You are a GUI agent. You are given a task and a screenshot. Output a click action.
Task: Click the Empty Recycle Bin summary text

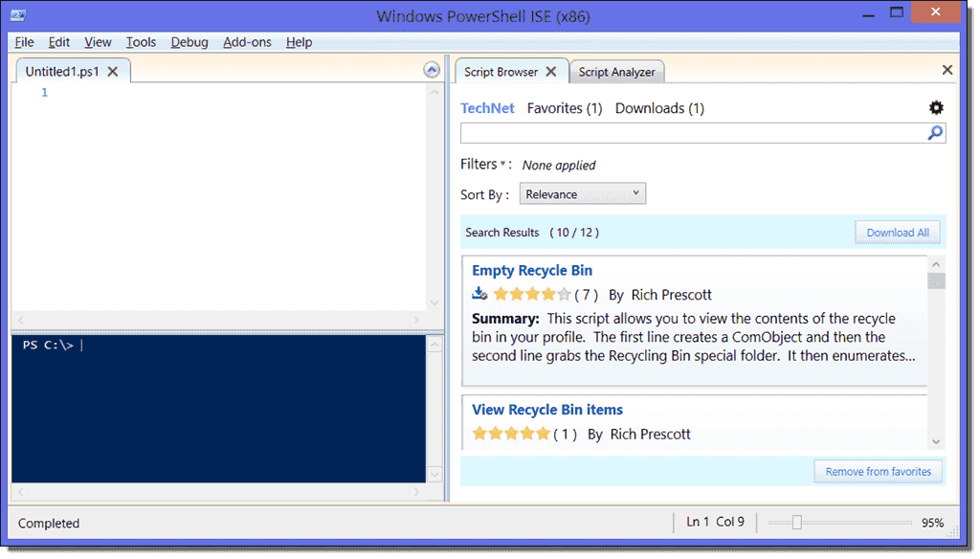693,337
